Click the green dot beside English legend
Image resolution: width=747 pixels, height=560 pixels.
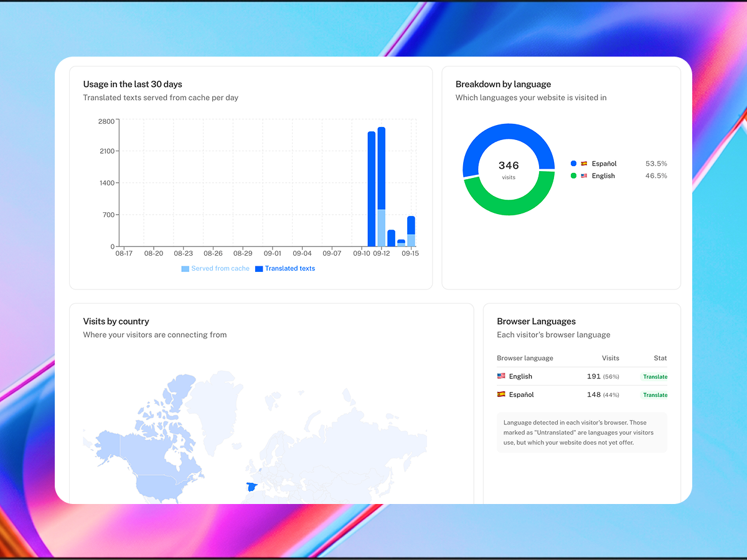573,176
